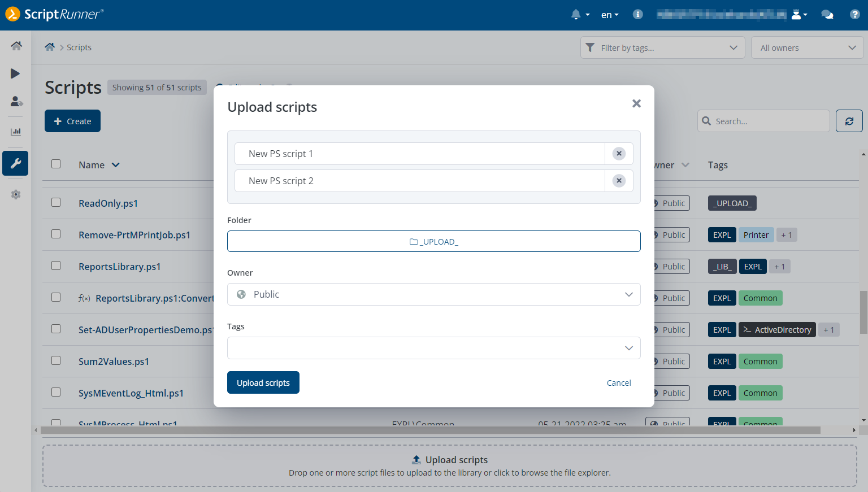
Task: Open ReadOnly.ps1 script link
Action: (x=108, y=203)
